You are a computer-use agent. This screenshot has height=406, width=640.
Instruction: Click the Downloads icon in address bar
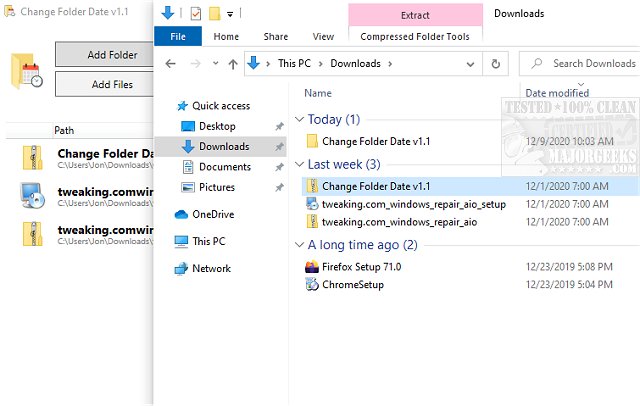pyautogui.click(x=253, y=63)
